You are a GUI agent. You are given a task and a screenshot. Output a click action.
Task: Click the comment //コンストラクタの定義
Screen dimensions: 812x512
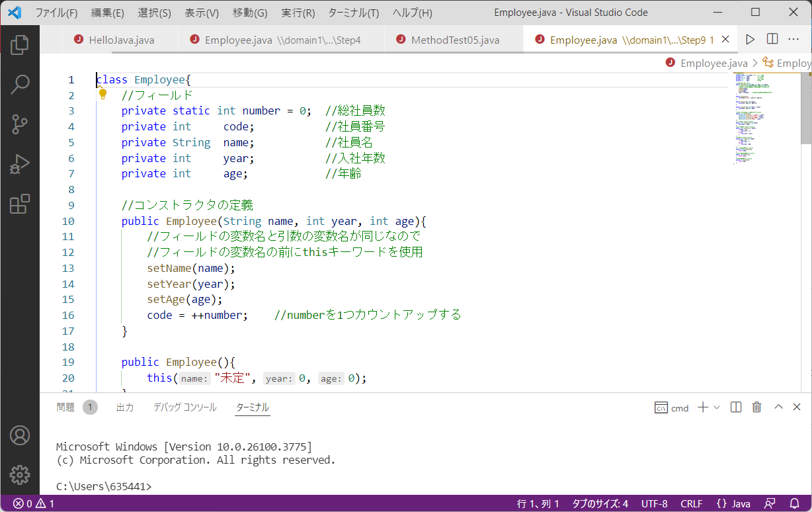click(187, 205)
